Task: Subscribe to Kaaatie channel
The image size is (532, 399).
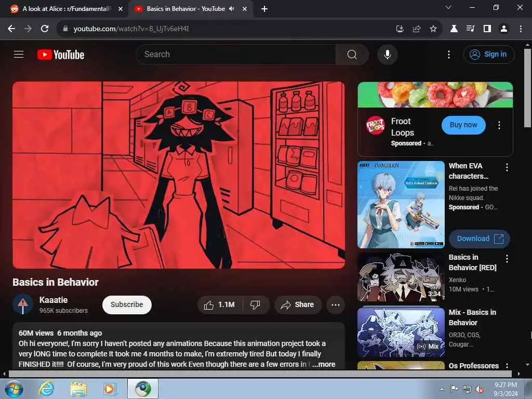Action: coord(127,304)
